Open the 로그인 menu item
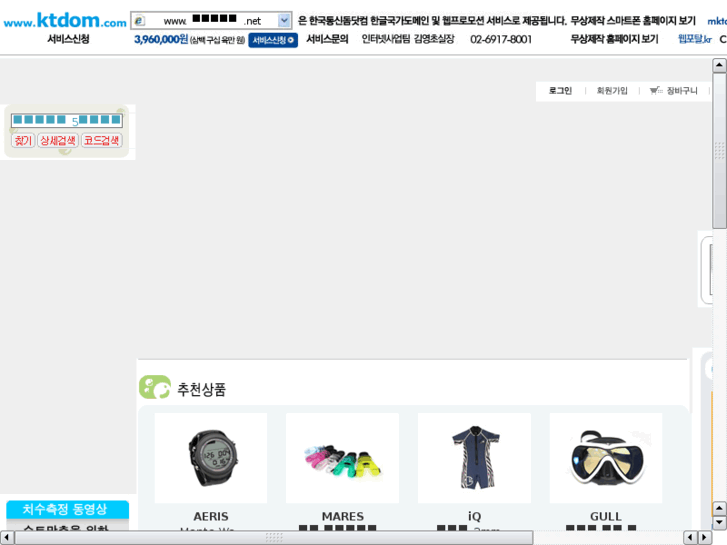727x545 pixels. tap(560, 91)
